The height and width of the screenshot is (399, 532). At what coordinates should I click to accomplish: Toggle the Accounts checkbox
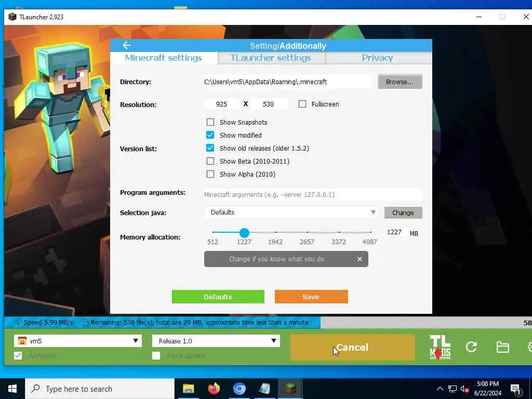pyautogui.click(x=18, y=355)
